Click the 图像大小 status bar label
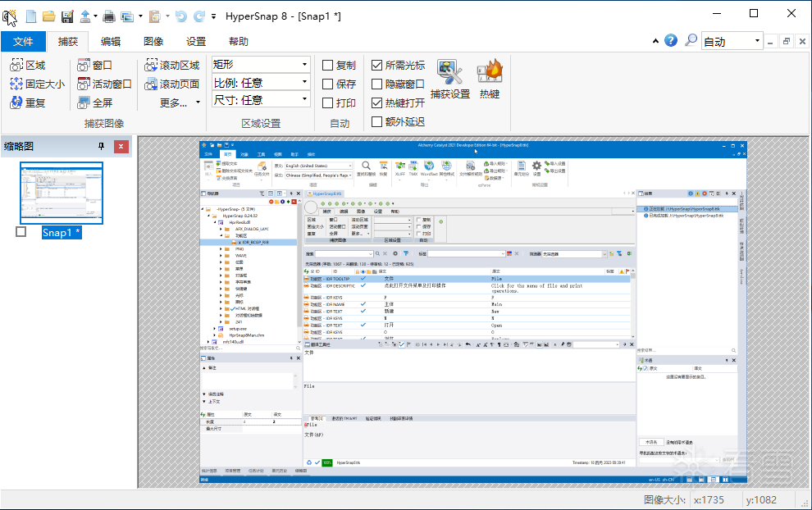 (664, 499)
